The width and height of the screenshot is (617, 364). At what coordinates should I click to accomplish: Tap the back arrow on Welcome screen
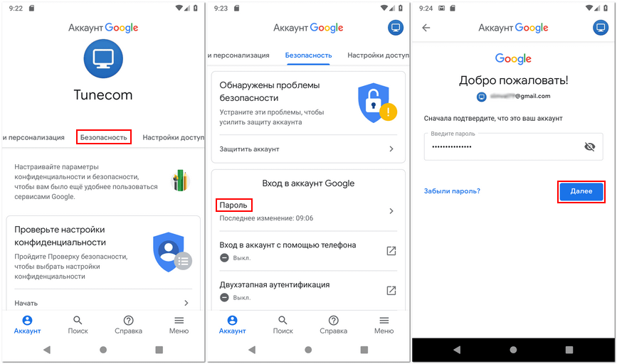[x=426, y=28]
